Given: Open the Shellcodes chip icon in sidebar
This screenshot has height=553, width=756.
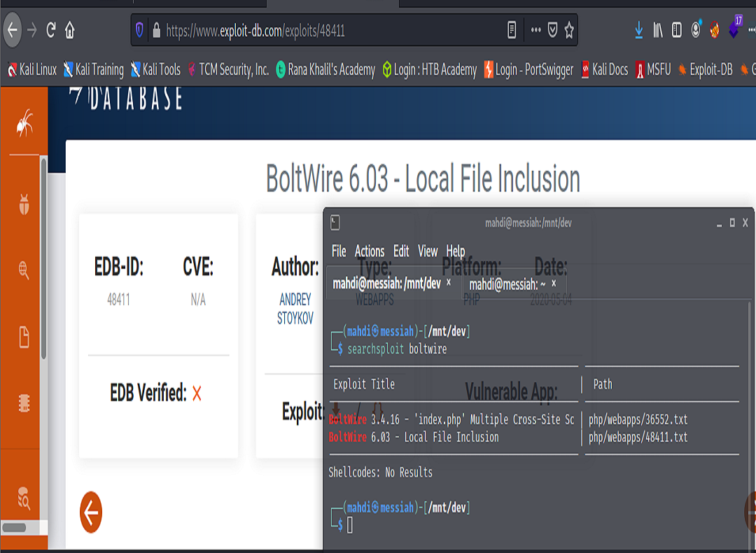Looking at the screenshot, I should pos(24,403).
